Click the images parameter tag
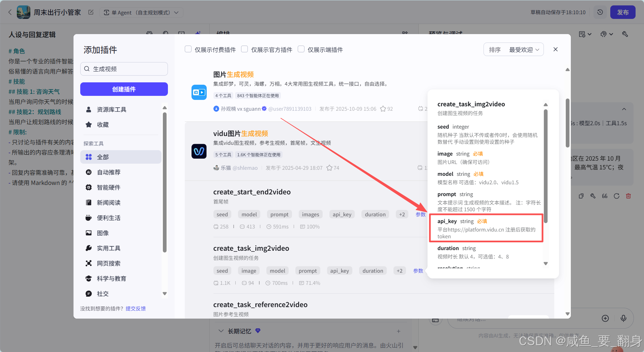644x352 pixels. click(x=311, y=214)
